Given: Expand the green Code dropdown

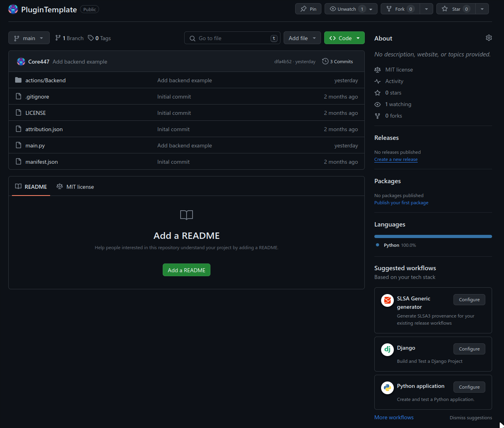Looking at the screenshot, I should pyautogui.click(x=344, y=38).
